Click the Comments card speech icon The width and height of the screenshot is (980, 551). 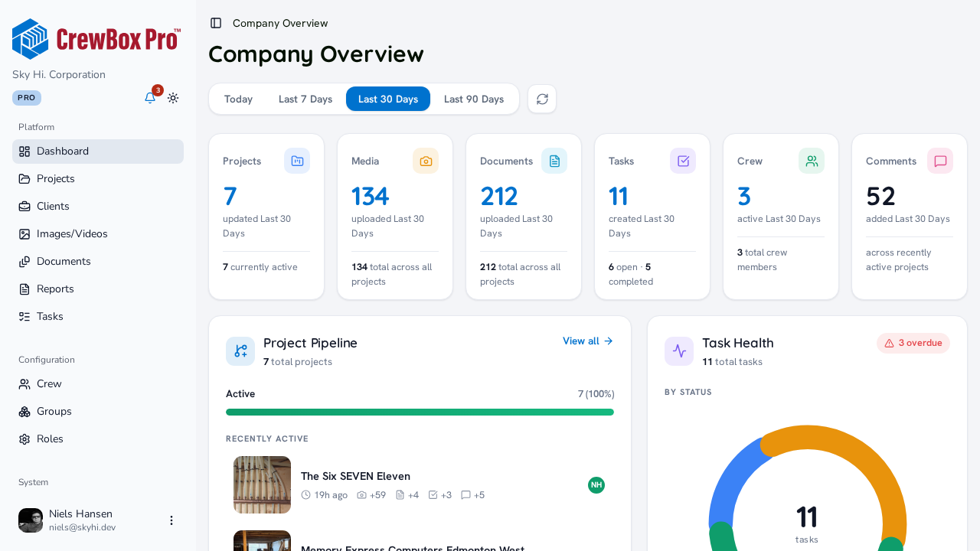click(940, 161)
